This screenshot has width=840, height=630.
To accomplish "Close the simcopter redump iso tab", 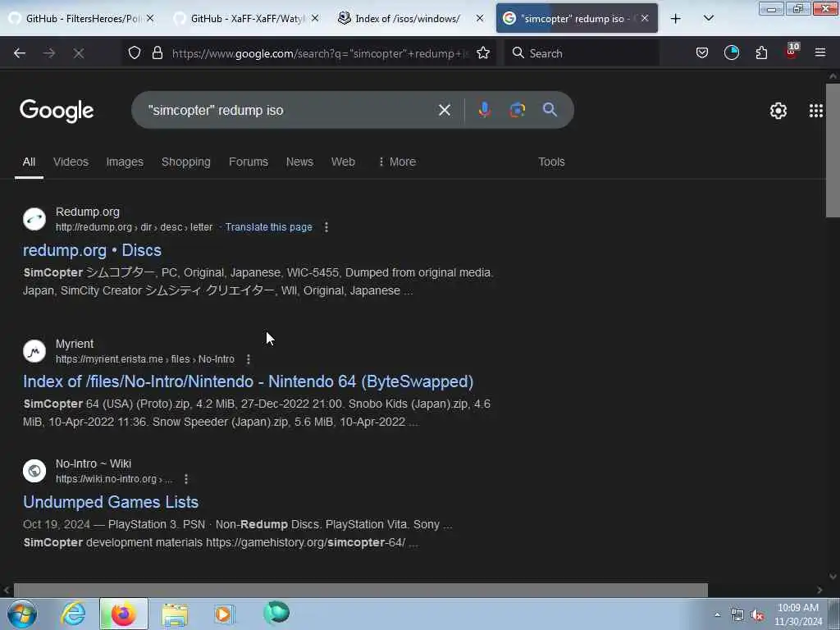I will tap(645, 18).
